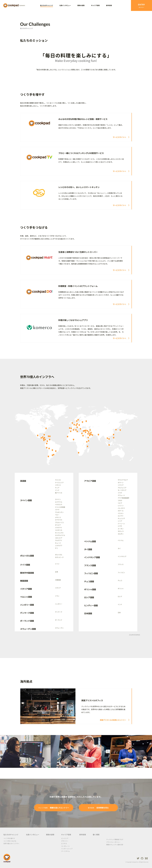Click the arrow beside cookpad Do! service site link
Screen dimensions: 152x868
pyautogui.click(x=128, y=304)
